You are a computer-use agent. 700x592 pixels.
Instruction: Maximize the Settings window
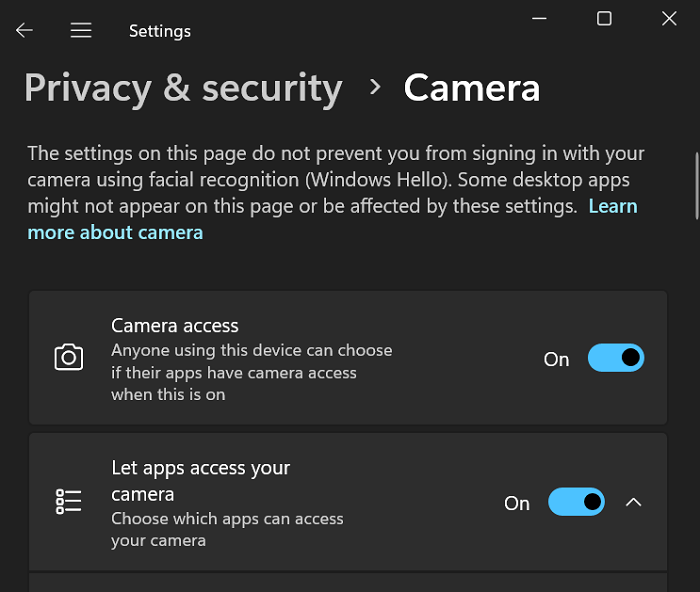[604, 18]
